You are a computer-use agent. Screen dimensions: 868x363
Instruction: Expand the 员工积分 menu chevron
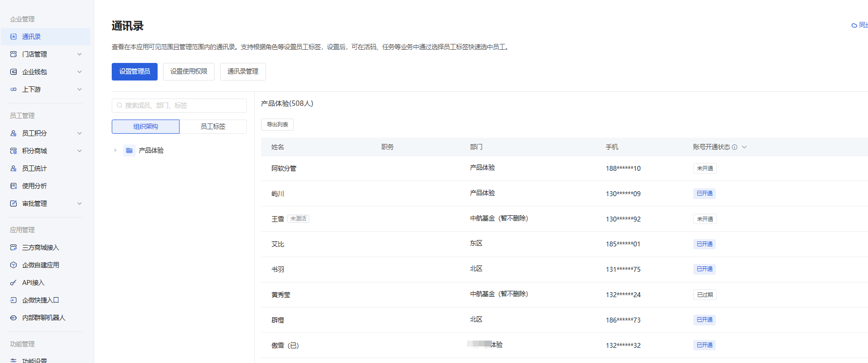80,133
